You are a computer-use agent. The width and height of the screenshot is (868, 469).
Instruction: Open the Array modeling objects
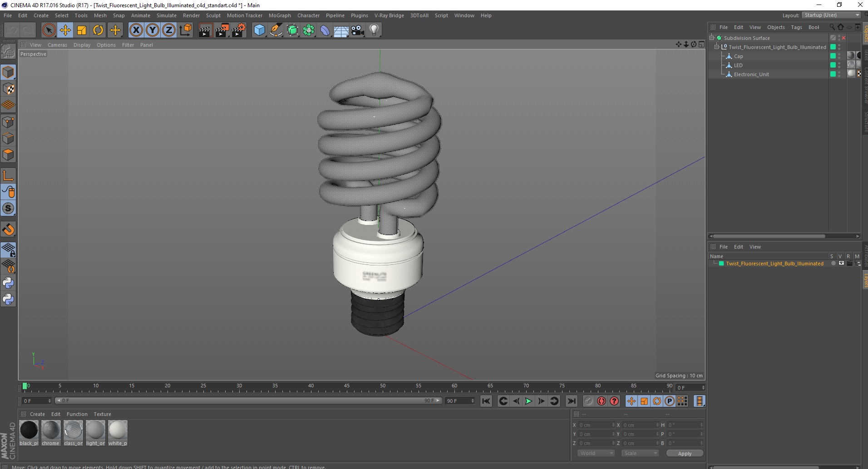click(x=309, y=30)
